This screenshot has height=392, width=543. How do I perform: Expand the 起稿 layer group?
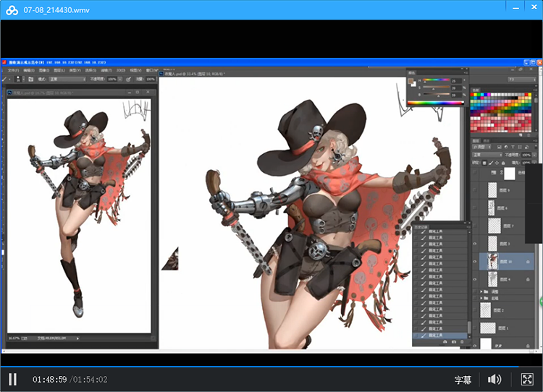pyautogui.click(x=483, y=298)
